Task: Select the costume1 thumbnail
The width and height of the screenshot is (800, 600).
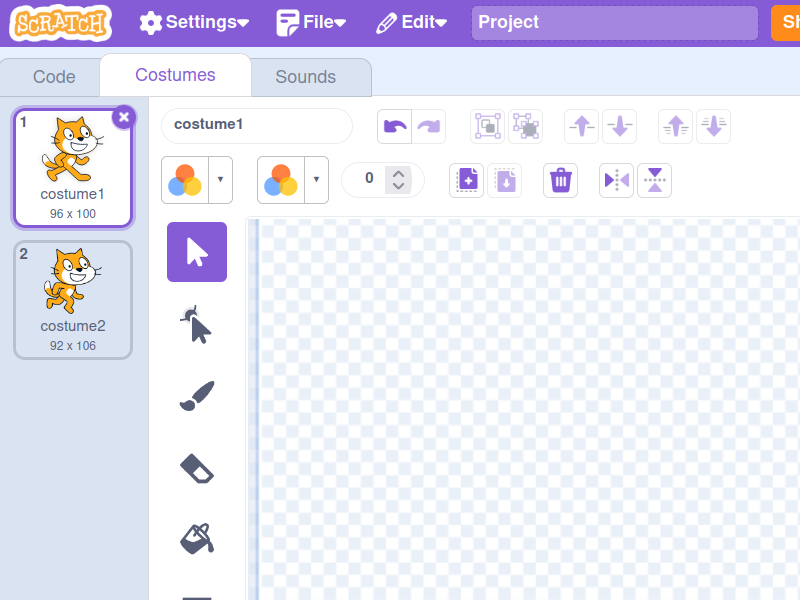Action: [x=72, y=168]
